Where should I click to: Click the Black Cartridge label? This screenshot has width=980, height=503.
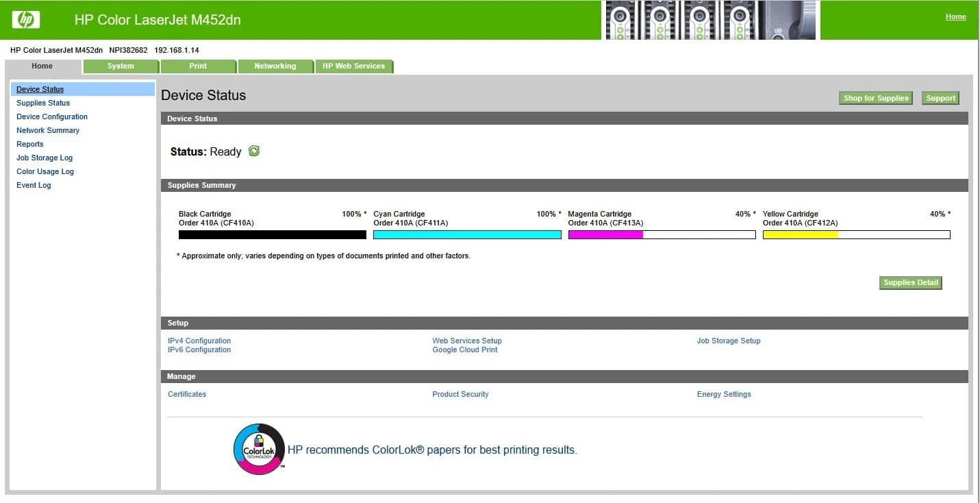205,214
